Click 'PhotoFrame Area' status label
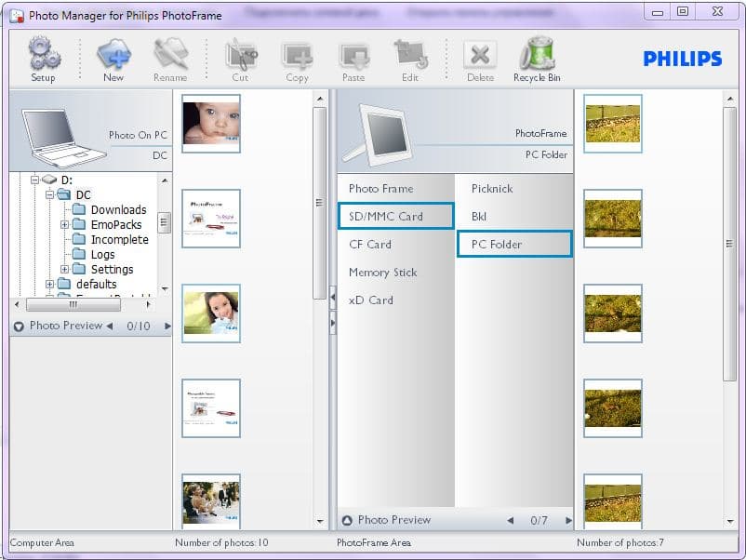Viewport: 746px width, 560px height. pyautogui.click(x=374, y=542)
